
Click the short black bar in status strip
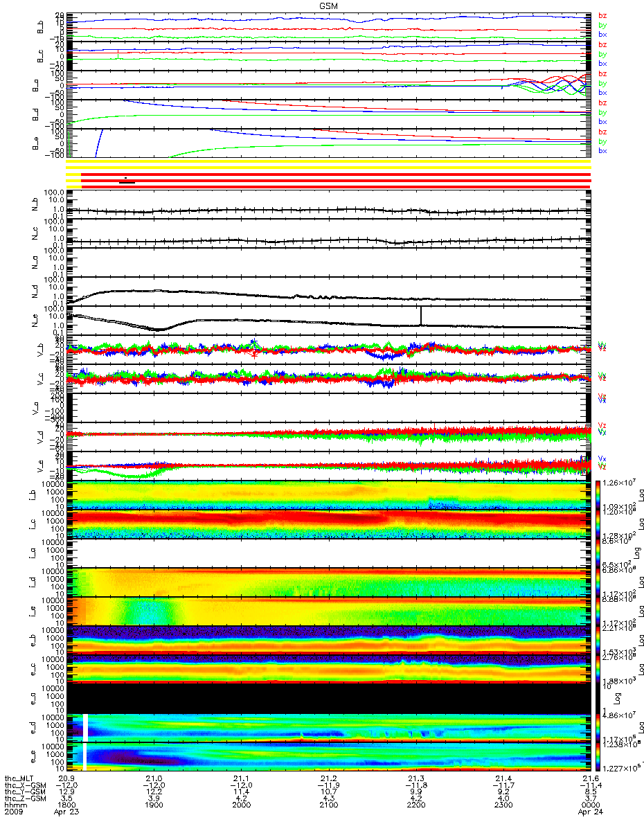127,182
